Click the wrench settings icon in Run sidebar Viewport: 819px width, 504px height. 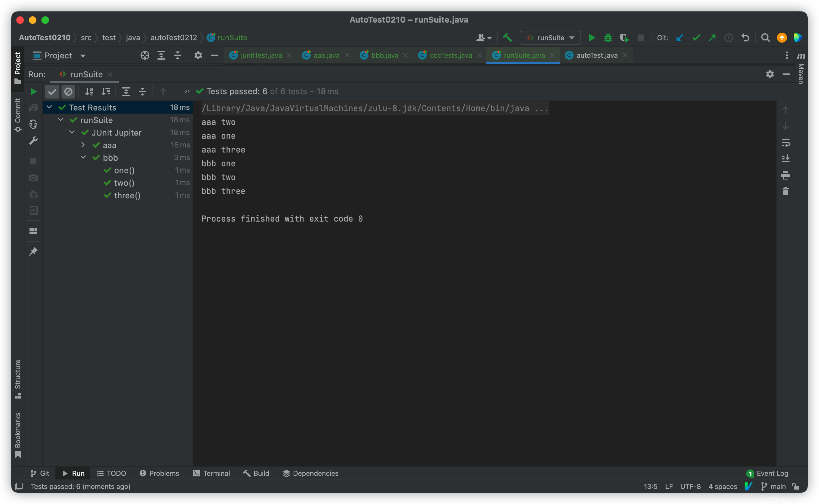(x=33, y=141)
